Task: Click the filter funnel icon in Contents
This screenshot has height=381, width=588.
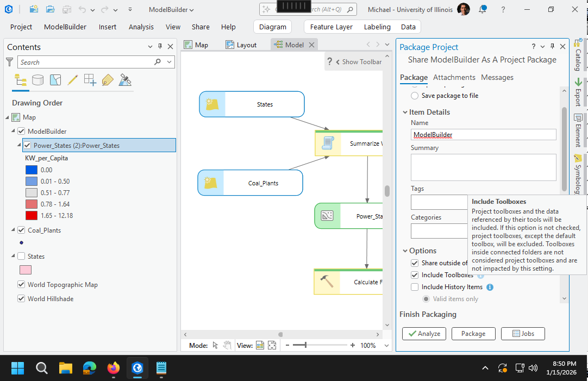Action: 10,62
